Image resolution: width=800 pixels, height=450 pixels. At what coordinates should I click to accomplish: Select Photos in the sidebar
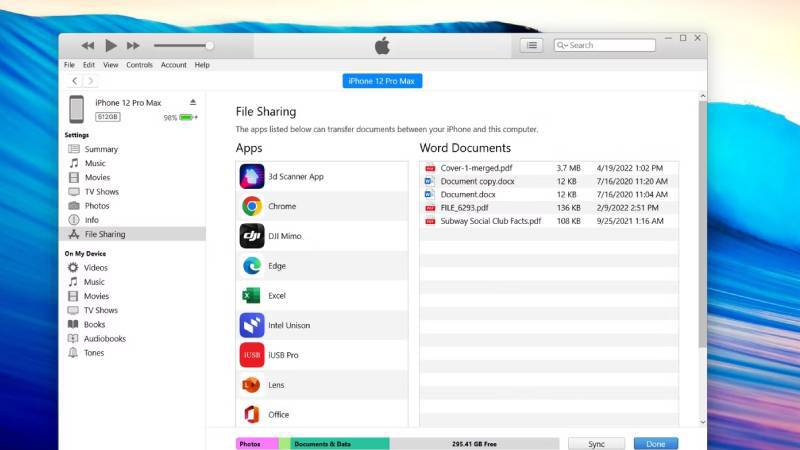click(97, 206)
